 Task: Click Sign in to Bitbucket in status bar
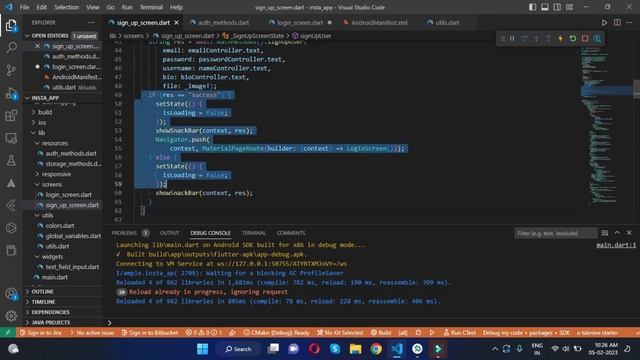[150, 333]
